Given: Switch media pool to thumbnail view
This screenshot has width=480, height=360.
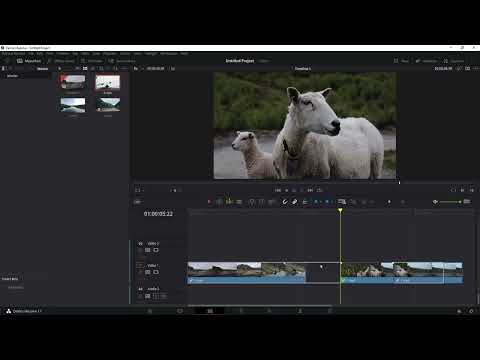Looking at the screenshot, I should [85, 68].
